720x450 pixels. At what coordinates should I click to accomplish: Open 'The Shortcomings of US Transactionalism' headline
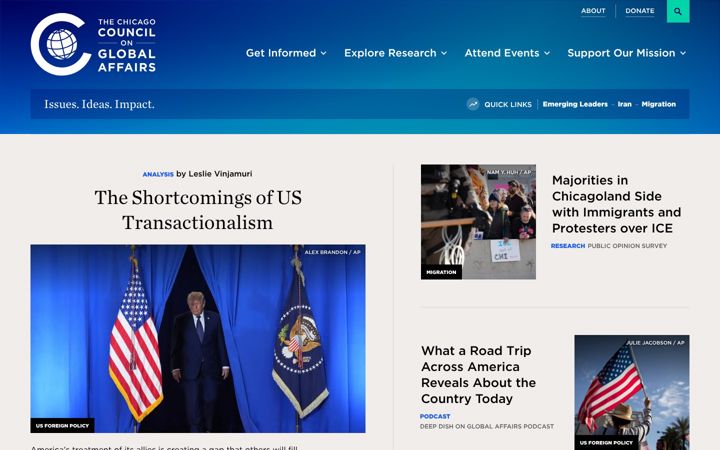(198, 210)
